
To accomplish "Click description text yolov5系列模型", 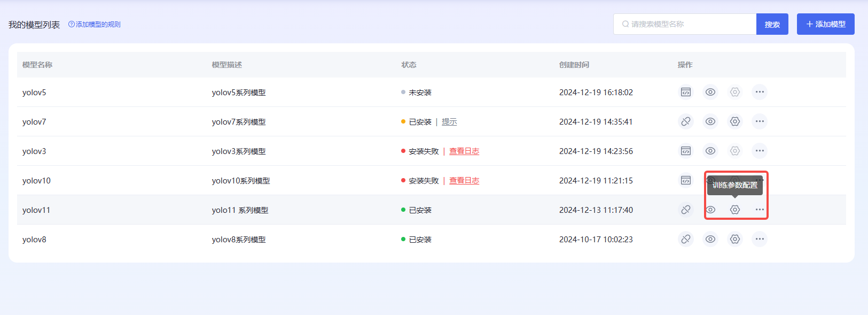I will pos(239,93).
